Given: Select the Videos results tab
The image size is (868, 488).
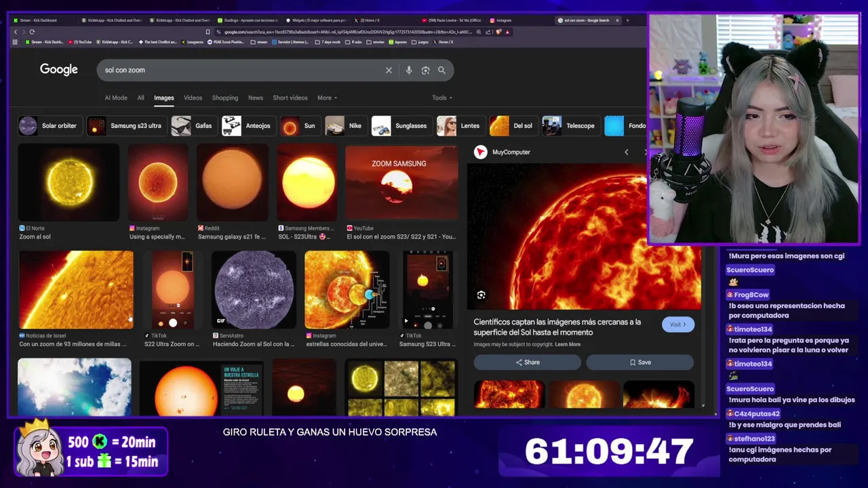Looking at the screenshot, I should click(x=193, y=98).
